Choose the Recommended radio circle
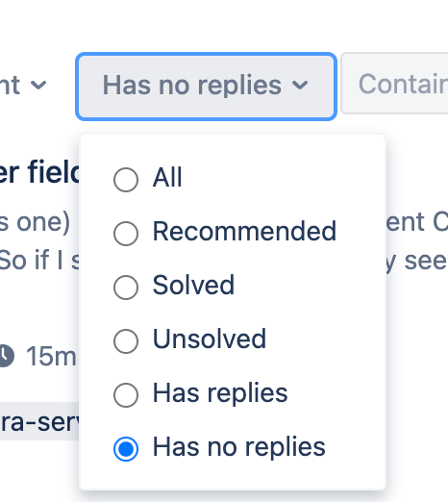Screen dimensions: 448x502 [126, 234]
